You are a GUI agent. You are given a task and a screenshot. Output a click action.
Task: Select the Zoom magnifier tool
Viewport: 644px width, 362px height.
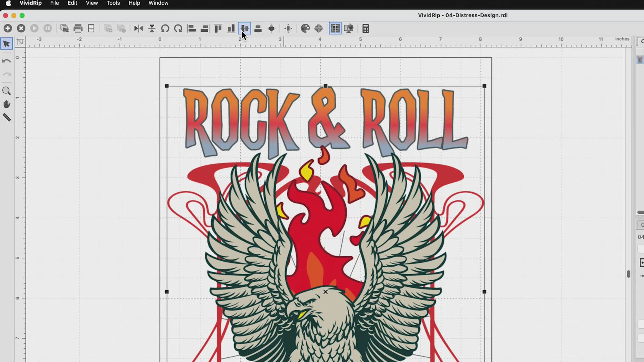pyautogui.click(x=7, y=91)
